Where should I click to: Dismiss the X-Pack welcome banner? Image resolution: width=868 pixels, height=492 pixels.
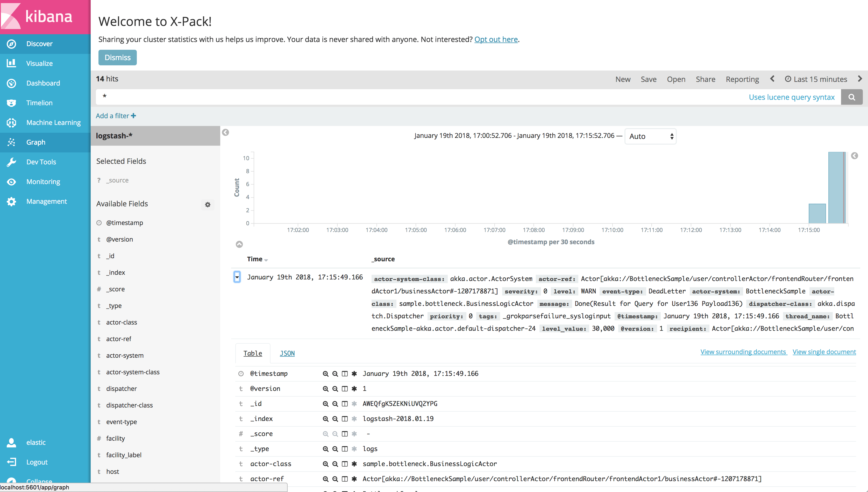(x=117, y=58)
